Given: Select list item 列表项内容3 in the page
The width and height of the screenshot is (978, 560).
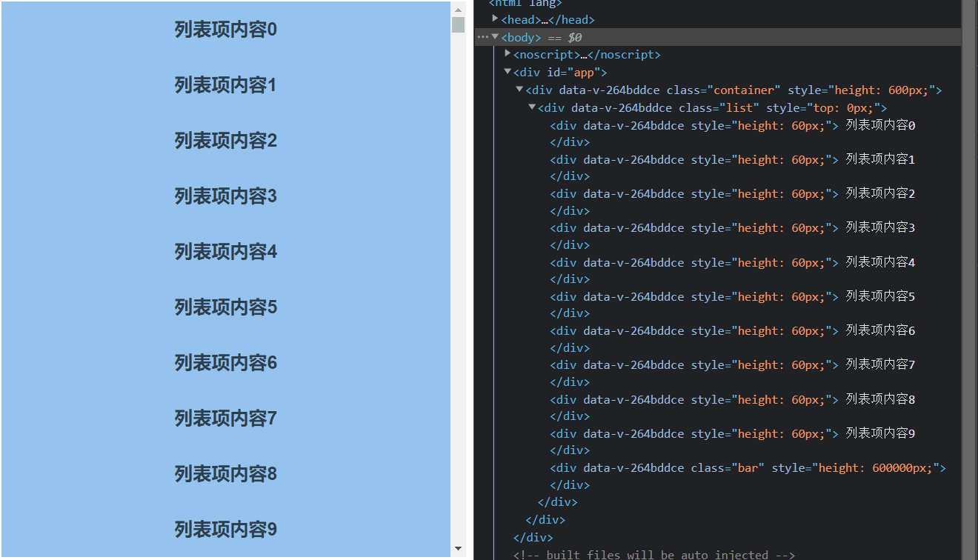Looking at the screenshot, I should point(225,196).
